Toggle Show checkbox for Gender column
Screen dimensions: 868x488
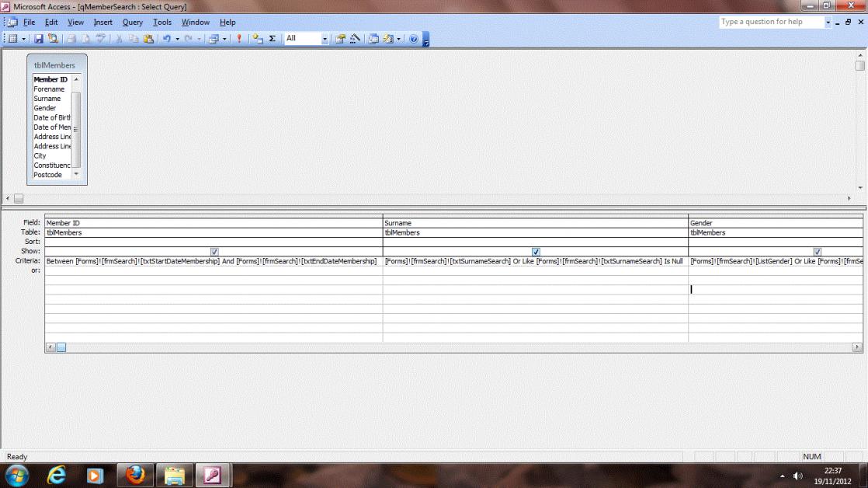point(817,252)
